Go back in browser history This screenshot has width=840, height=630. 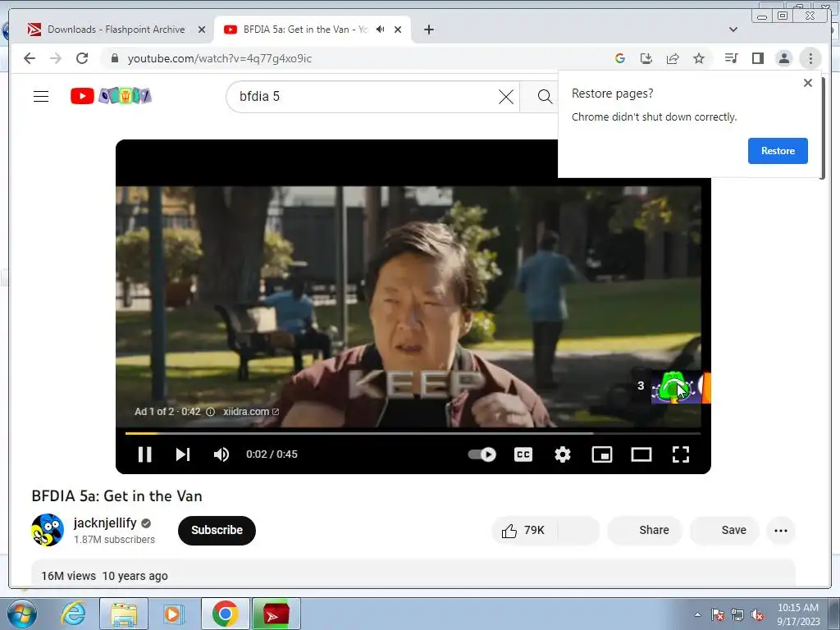30,58
